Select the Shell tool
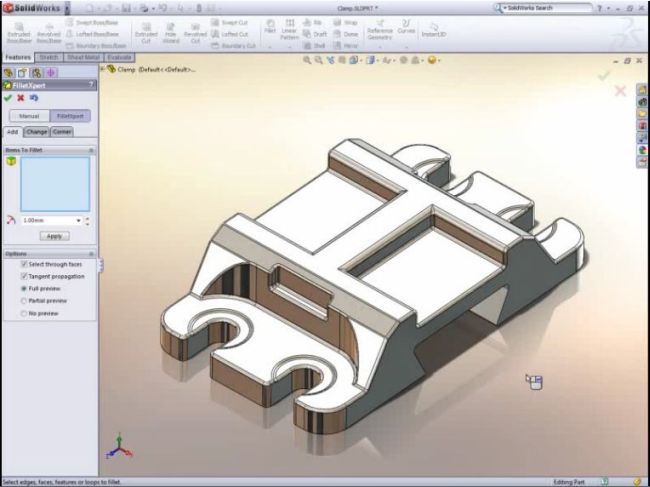Image resolution: width=650 pixels, height=487 pixels. coord(314,46)
